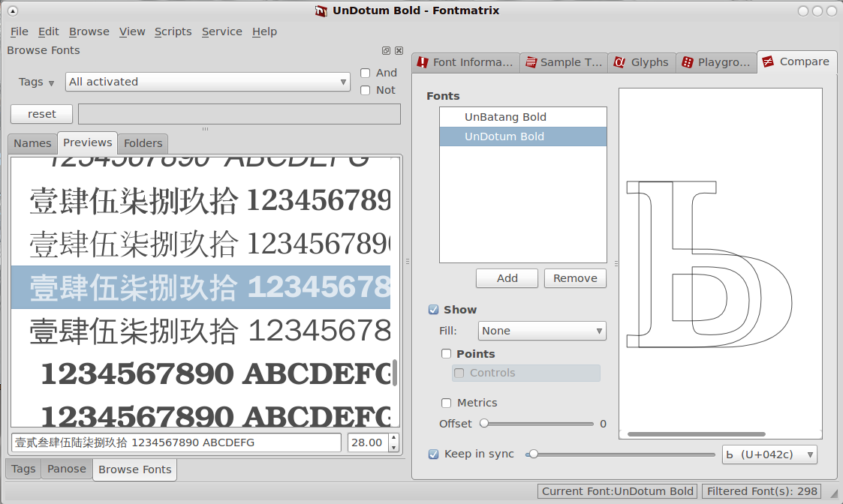Open the Glyphs tab via its icon
This screenshot has width=843, height=504.
point(619,62)
